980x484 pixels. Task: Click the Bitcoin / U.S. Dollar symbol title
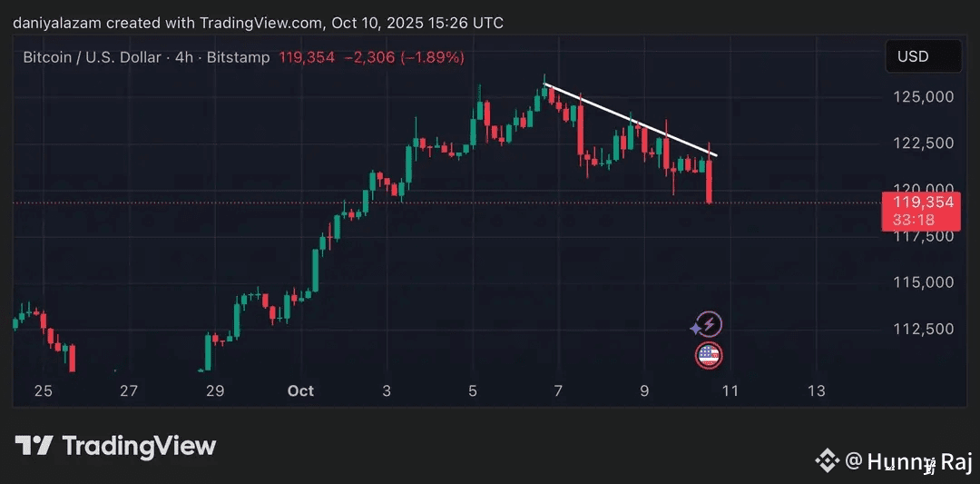pyautogui.click(x=91, y=57)
